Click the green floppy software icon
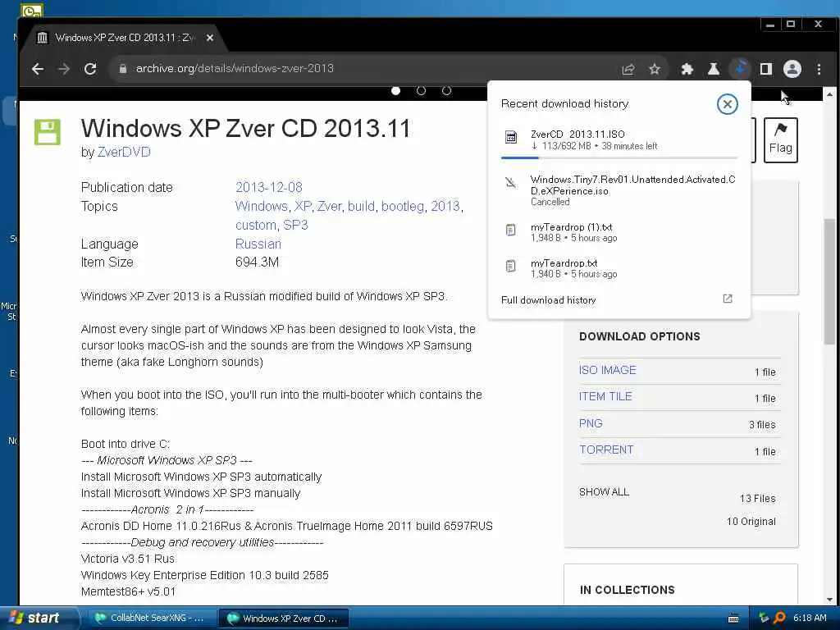The width and height of the screenshot is (840, 630). pos(48,132)
